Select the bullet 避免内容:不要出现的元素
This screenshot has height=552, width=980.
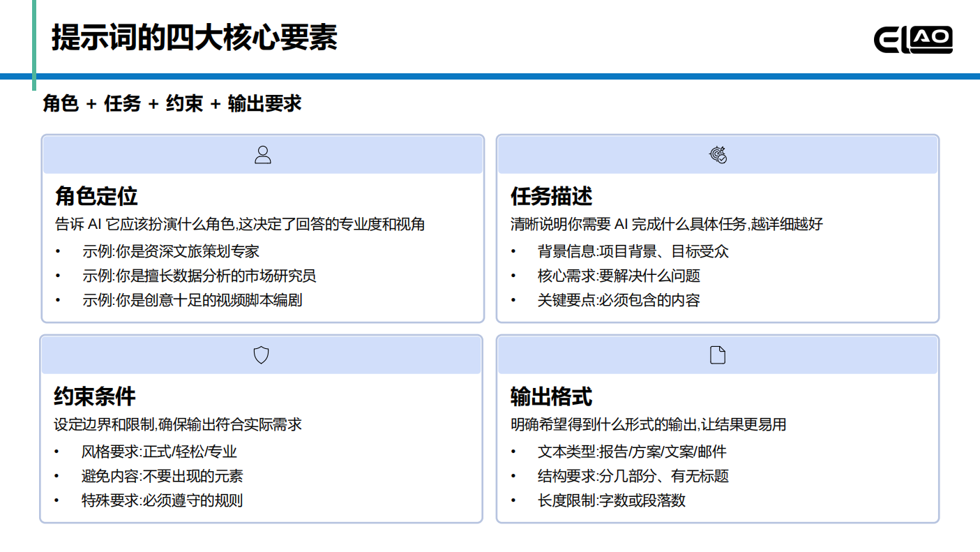tap(162, 476)
